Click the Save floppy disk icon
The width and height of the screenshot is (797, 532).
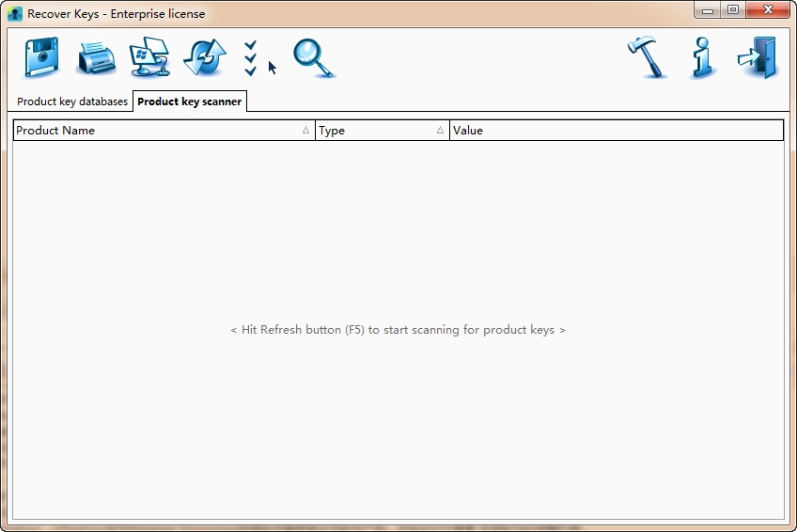coord(41,57)
